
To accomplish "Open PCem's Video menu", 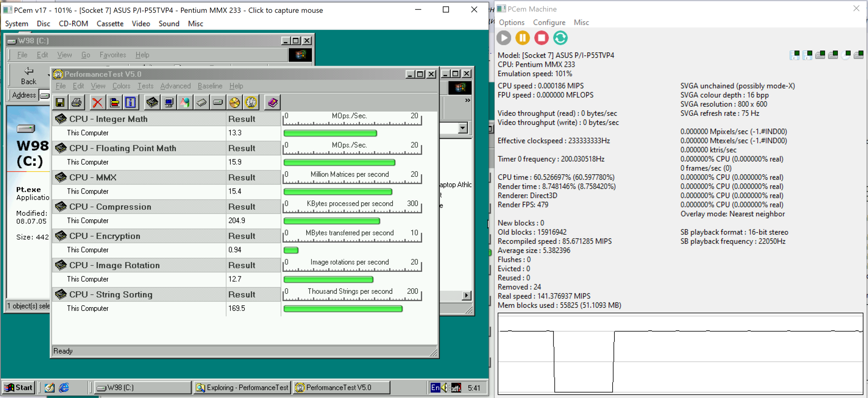I will tap(141, 24).
